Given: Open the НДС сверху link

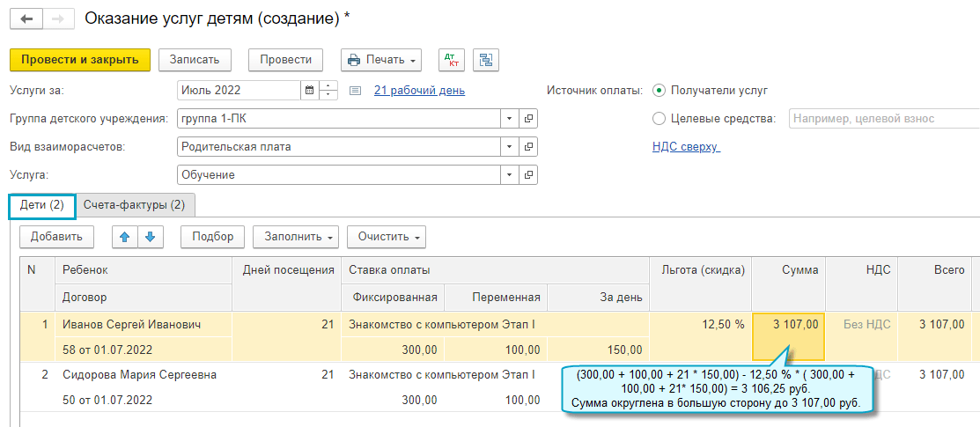Looking at the screenshot, I should (x=686, y=146).
